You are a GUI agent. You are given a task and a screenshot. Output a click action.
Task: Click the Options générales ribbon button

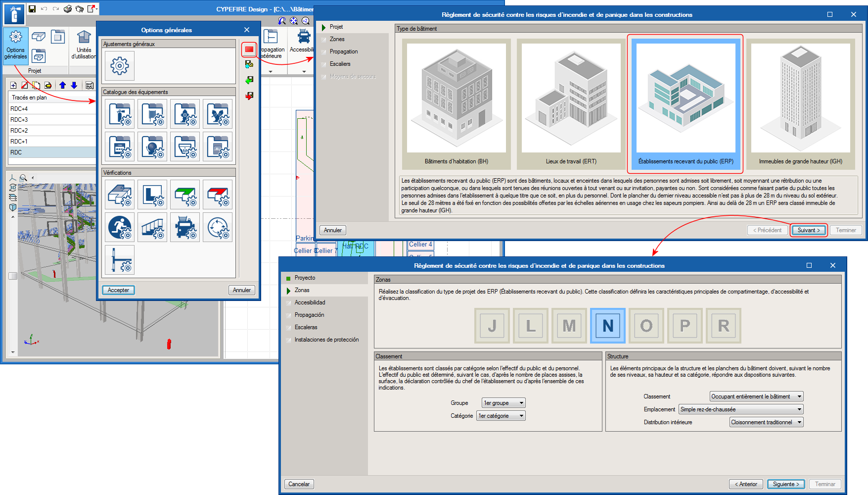click(x=16, y=46)
